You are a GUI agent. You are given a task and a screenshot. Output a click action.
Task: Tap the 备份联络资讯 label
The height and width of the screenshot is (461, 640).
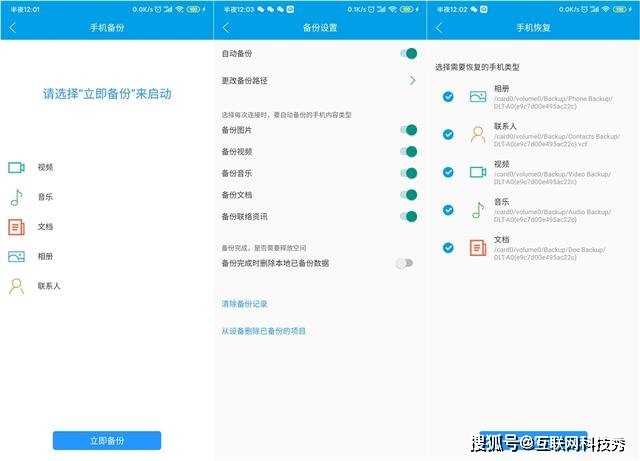(244, 216)
